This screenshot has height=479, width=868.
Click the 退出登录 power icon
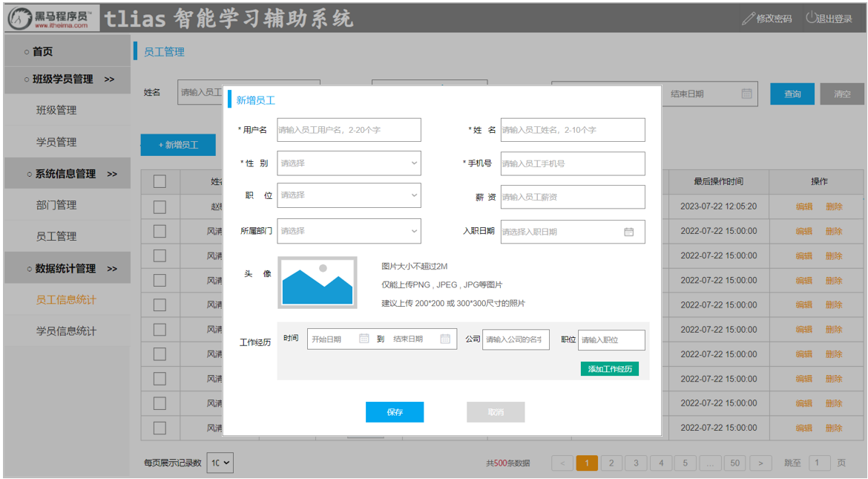[x=811, y=18]
